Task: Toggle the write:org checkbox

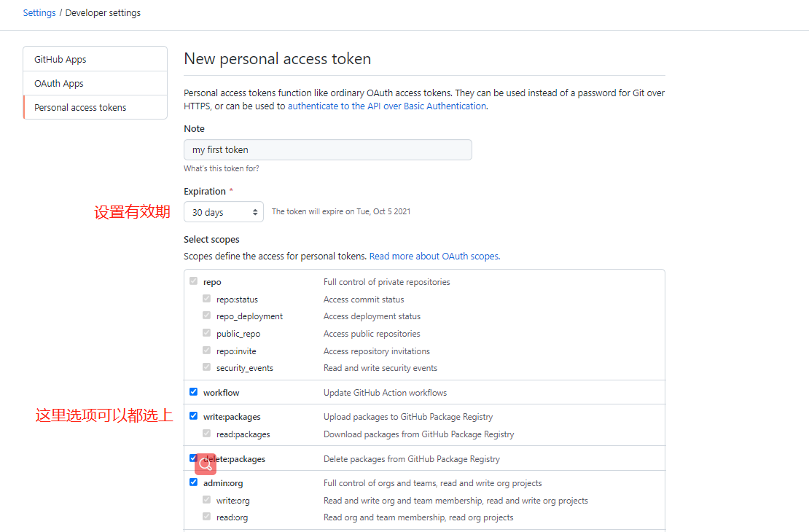Action: [207, 499]
